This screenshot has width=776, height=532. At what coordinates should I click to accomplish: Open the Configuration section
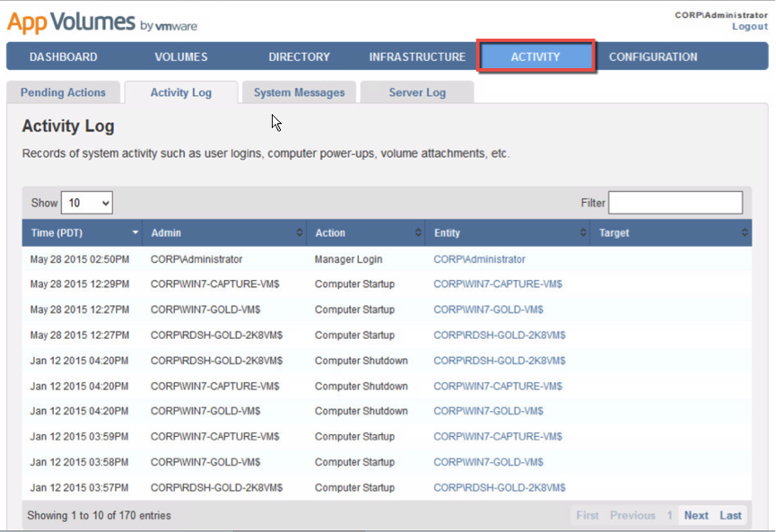[653, 57]
